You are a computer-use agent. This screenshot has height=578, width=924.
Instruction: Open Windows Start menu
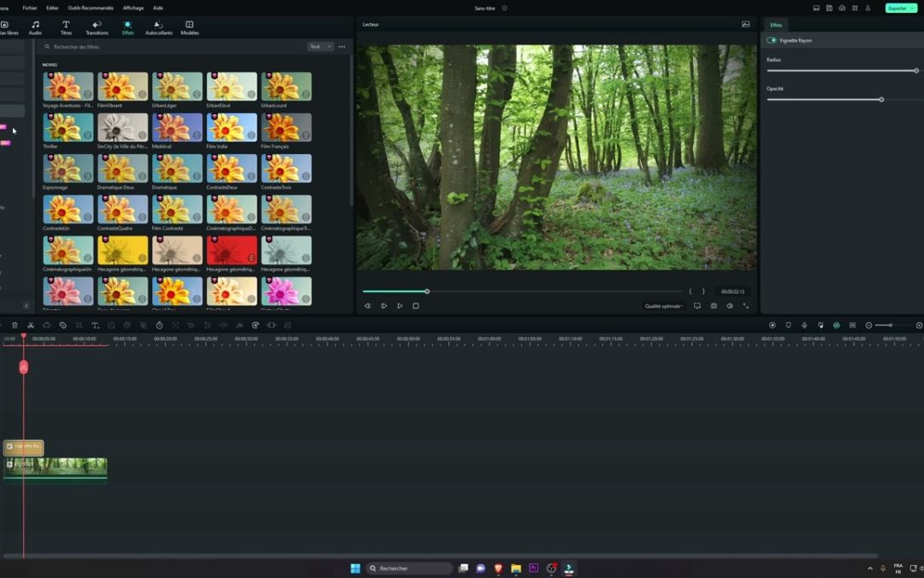click(355, 568)
